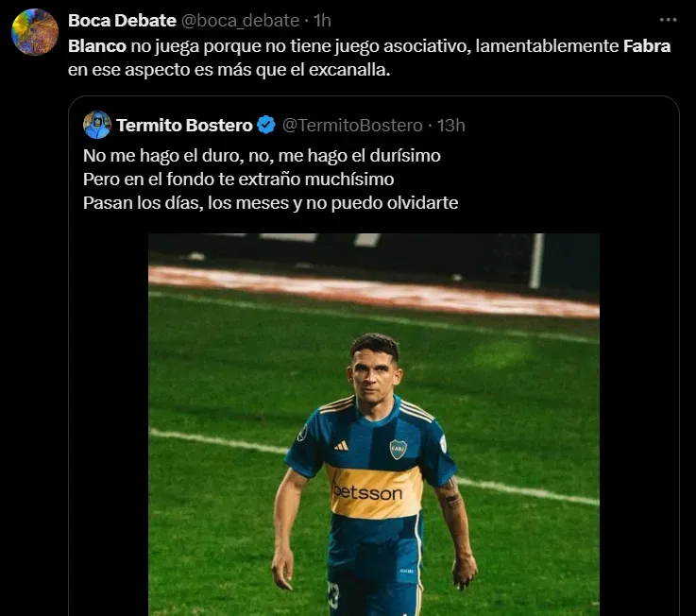The height and width of the screenshot is (616, 696).
Task: Click the word excanalla in the tweet
Action: 349,71
